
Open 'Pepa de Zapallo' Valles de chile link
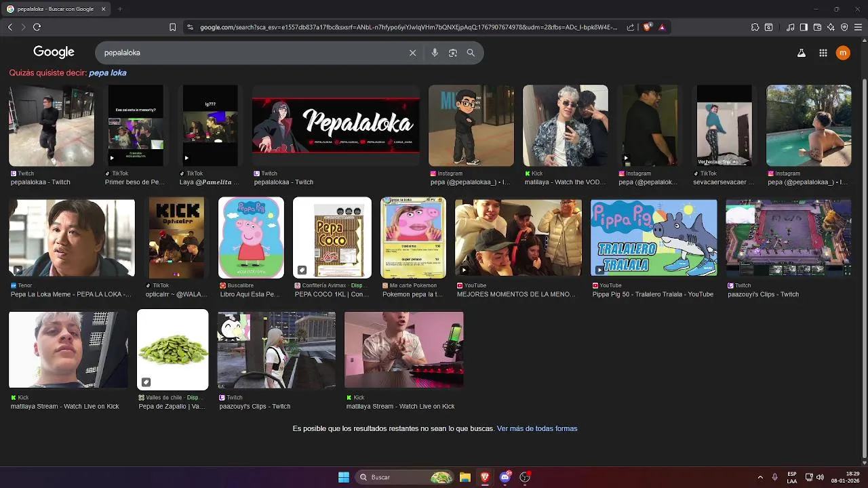pos(172,406)
